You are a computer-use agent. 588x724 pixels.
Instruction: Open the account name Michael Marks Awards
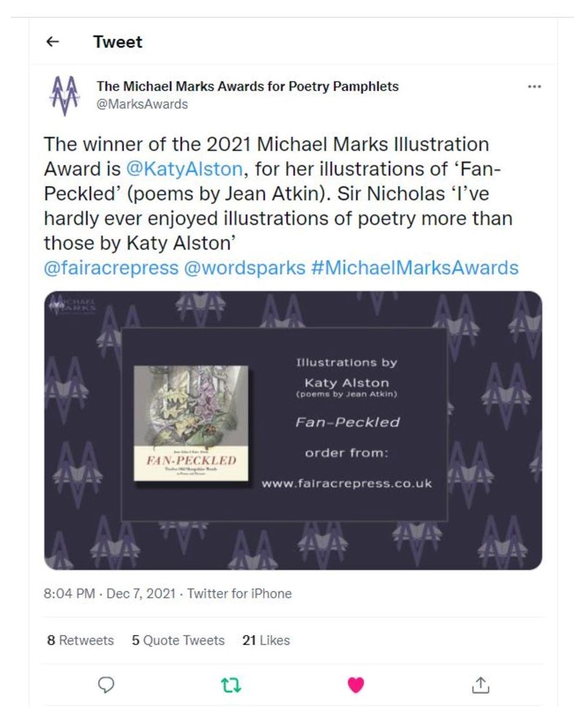247,86
